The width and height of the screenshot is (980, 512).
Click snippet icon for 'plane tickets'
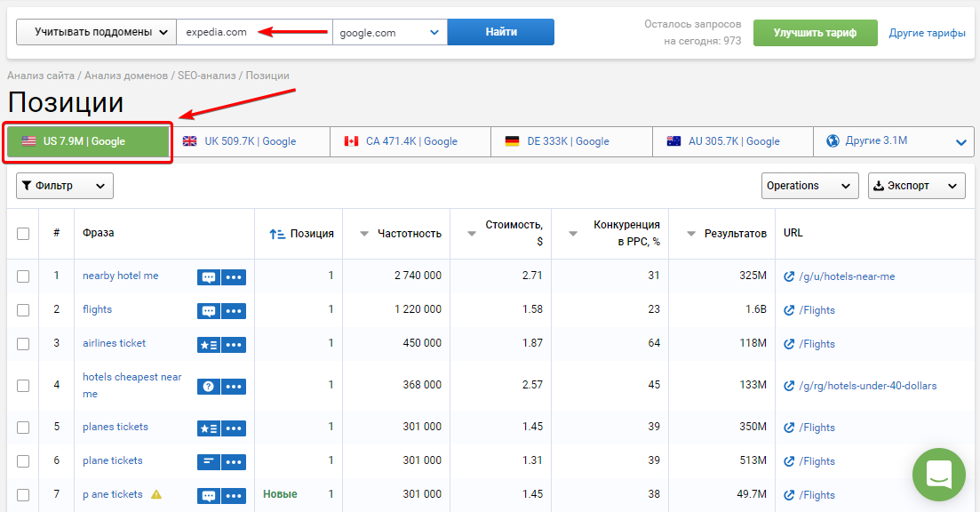click(209, 462)
